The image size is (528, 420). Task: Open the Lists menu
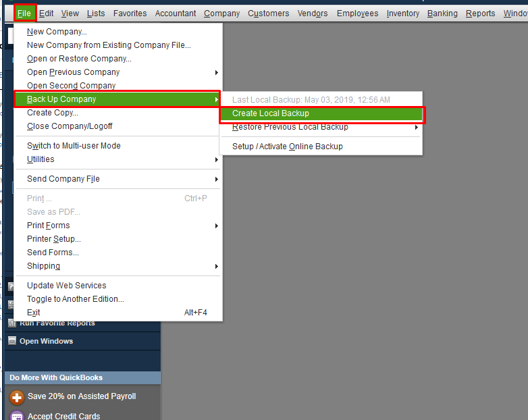pos(96,14)
